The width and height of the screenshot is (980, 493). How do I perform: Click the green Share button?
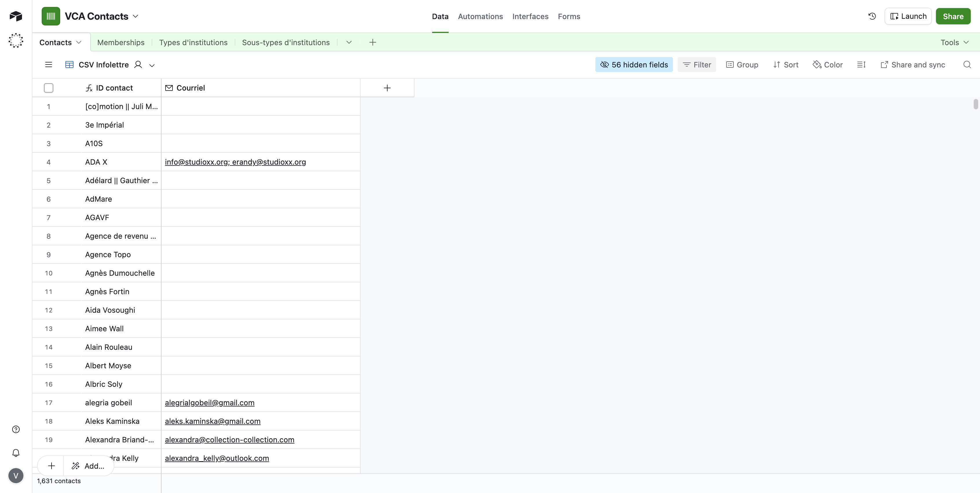953,16
